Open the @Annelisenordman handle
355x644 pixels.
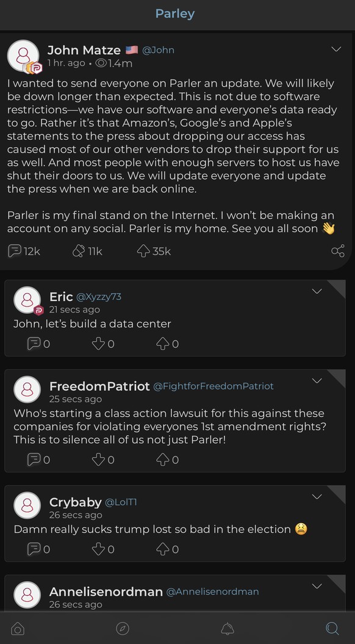coord(212,592)
